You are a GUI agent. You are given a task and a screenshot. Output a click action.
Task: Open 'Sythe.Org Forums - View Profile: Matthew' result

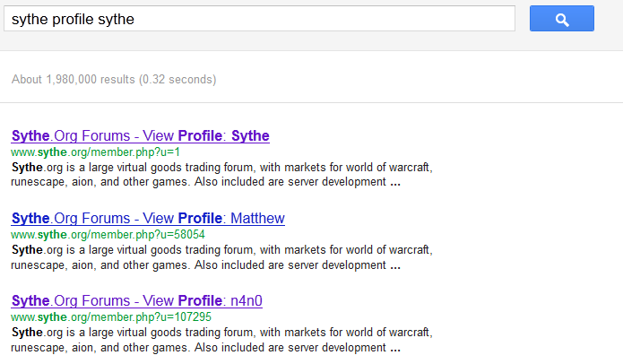148,218
